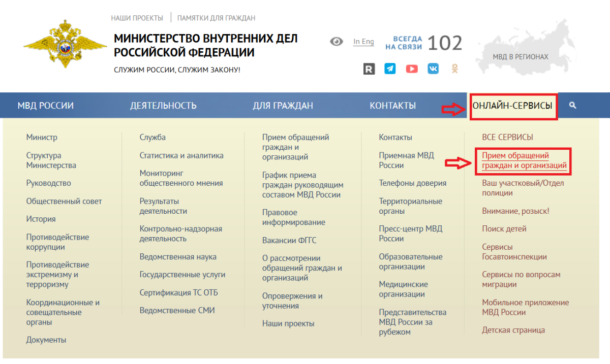Viewport: 610px width, 364px height.
Task: Expand the КОНТАКТЫ navigation menu
Action: pyautogui.click(x=392, y=105)
